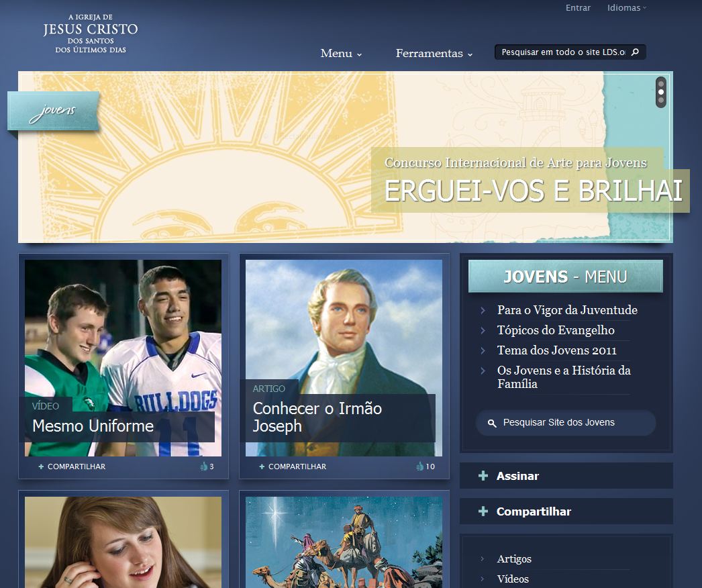The width and height of the screenshot is (702, 588).
Task: Select the first banner slide dot
Action: [661, 83]
